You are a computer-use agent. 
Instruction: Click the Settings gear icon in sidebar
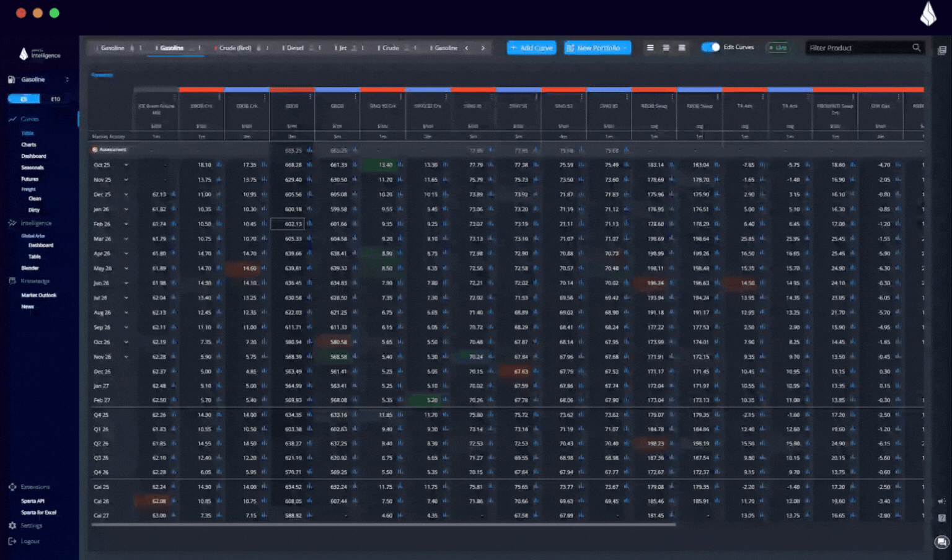(x=12, y=525)
